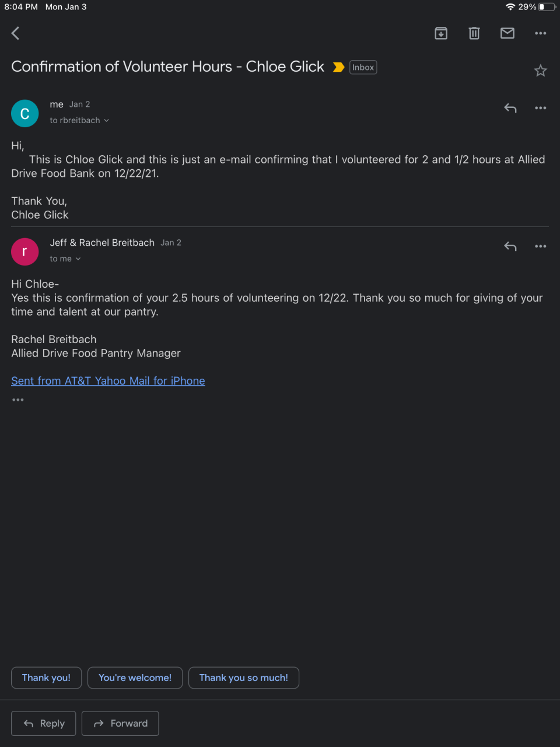
Task: Reply to Rachel Breitbach's message with arrow
Action: coord(510,246)
